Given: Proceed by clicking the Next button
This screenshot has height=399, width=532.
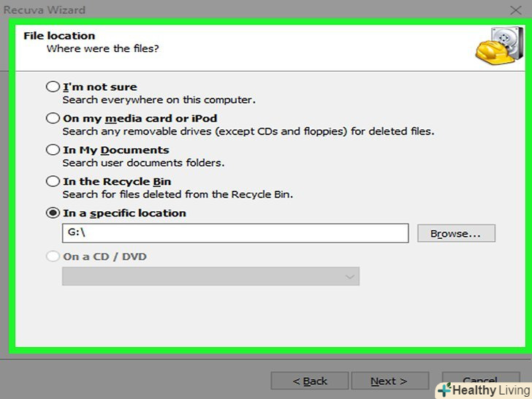Looking at the screenshot, I should (x=389, y=381).
